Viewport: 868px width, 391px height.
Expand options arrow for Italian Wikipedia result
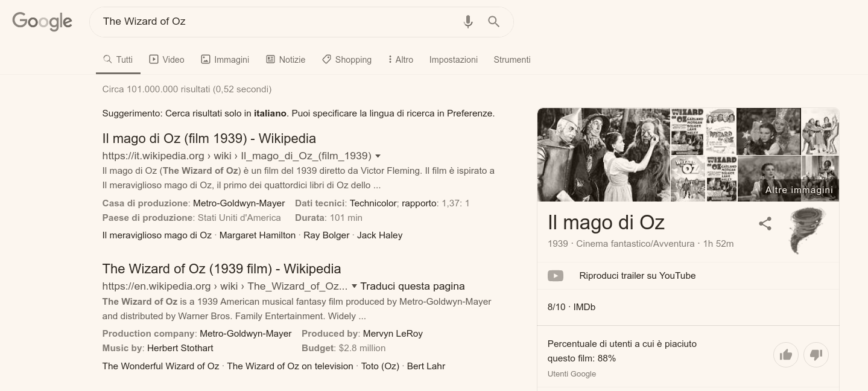pyautogui.click(x=378, y=156)
